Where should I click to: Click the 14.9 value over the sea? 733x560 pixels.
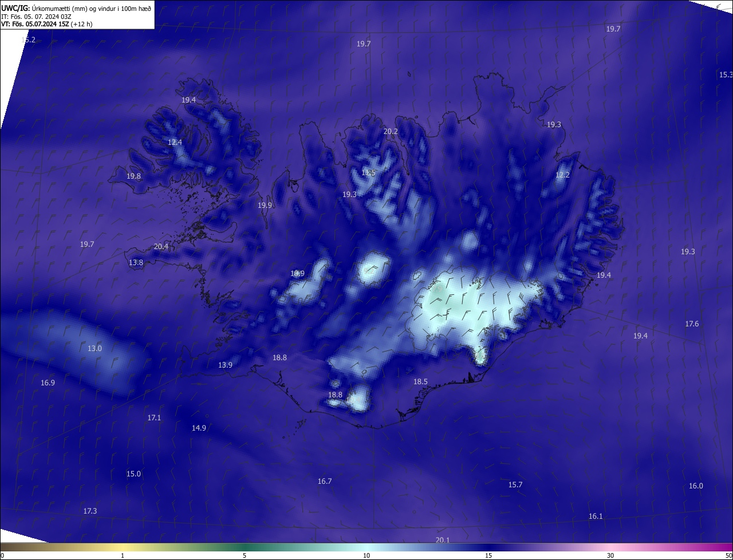click(199, 428)
